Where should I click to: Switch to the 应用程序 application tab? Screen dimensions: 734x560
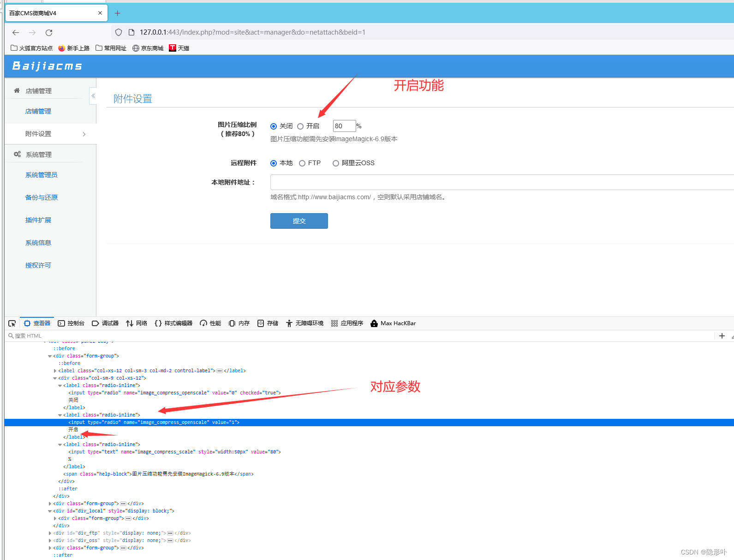[347, 323]
